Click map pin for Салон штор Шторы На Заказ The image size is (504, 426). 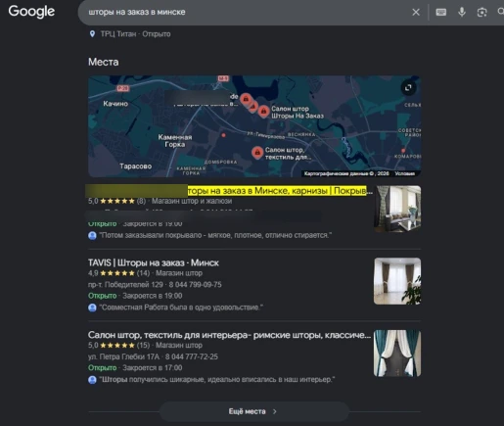(x=263, y=112)
